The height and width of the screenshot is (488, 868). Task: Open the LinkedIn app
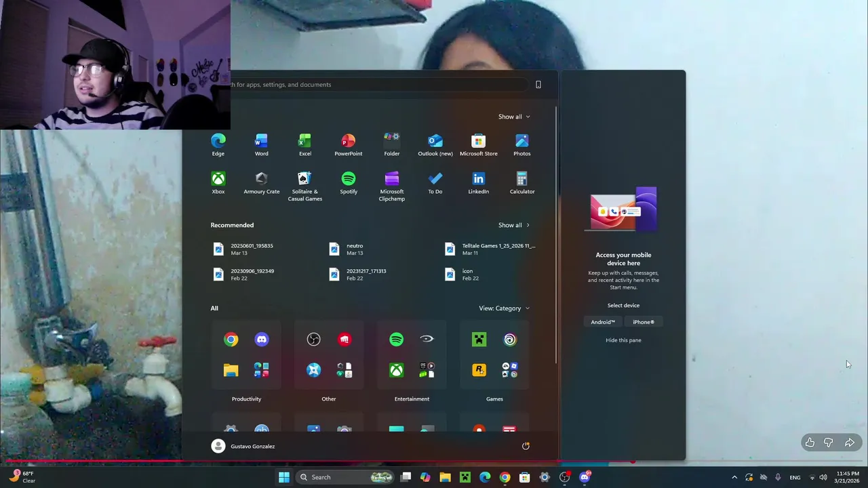479,182
